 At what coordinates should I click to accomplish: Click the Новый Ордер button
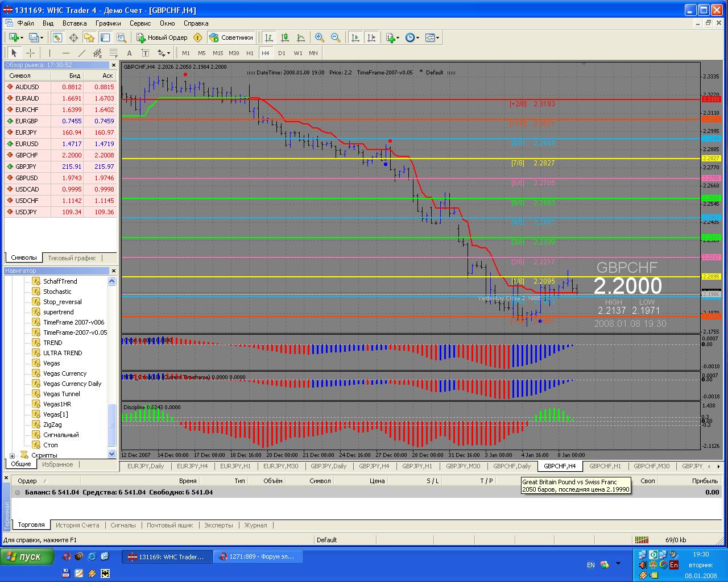pos(162,38)
